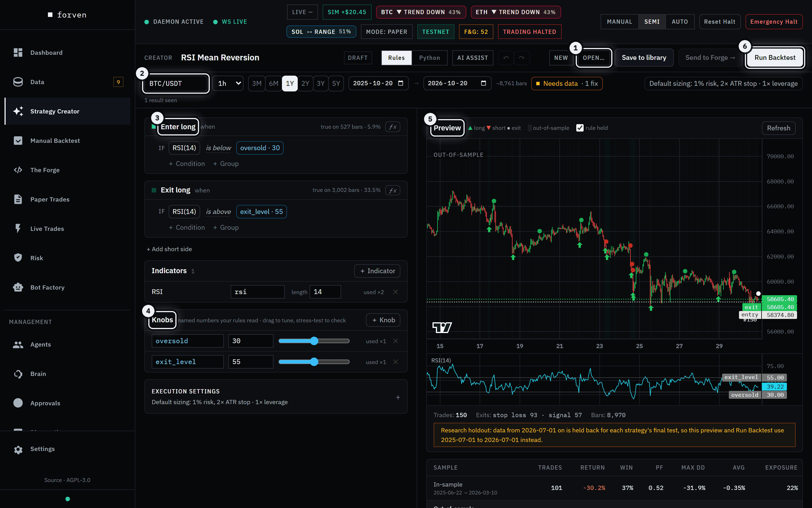Open the Dashboard sidebar icon
812x508 pixels.
18,52
